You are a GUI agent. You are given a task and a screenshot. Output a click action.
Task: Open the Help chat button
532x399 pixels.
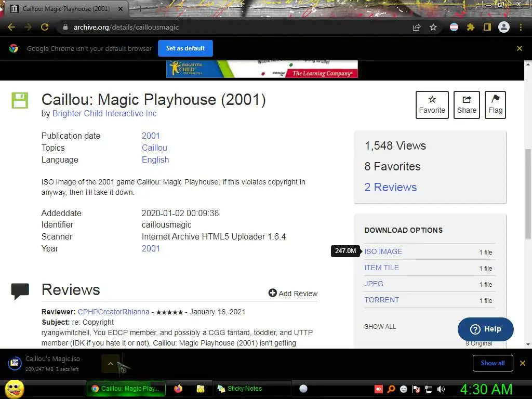click(x=486, y=329)
